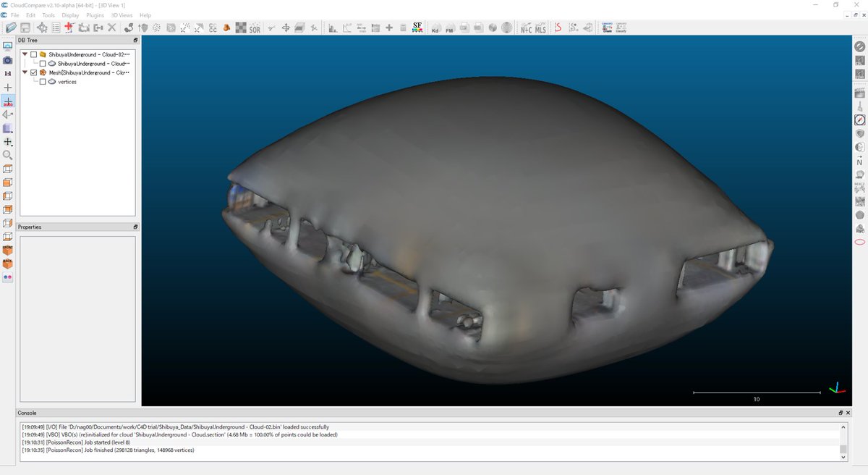Click the display settings monitor icon
This screenshot has width=868, height=475.
click(x=7, y=46)
